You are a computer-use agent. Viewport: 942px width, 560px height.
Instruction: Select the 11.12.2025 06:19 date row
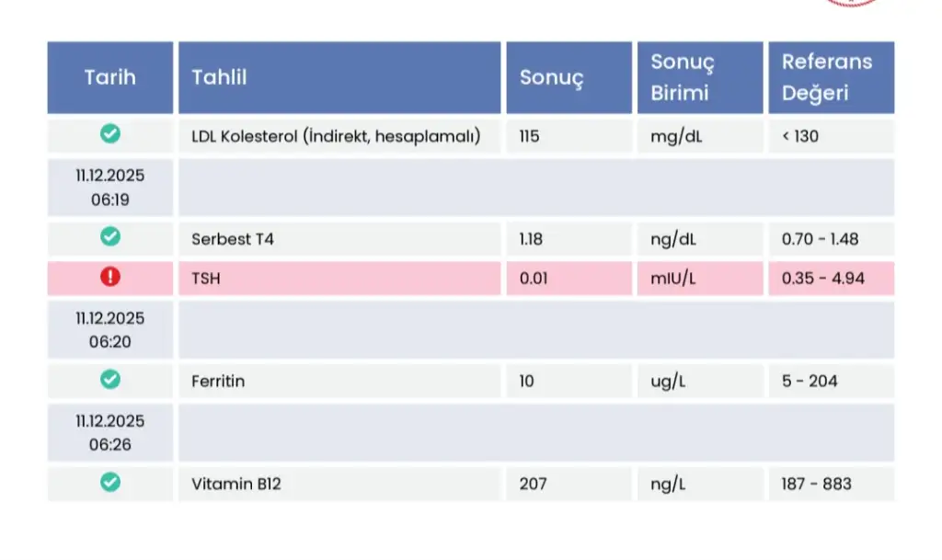pyautogui.click(x=109, y=187)
